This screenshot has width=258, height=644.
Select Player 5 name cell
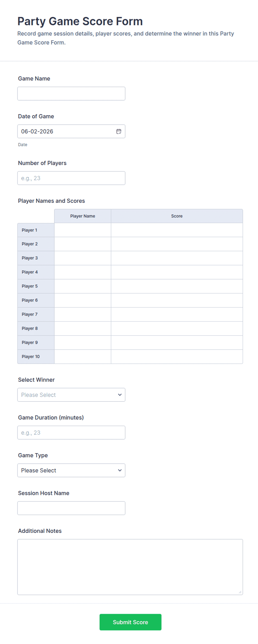tap(83, 286)
